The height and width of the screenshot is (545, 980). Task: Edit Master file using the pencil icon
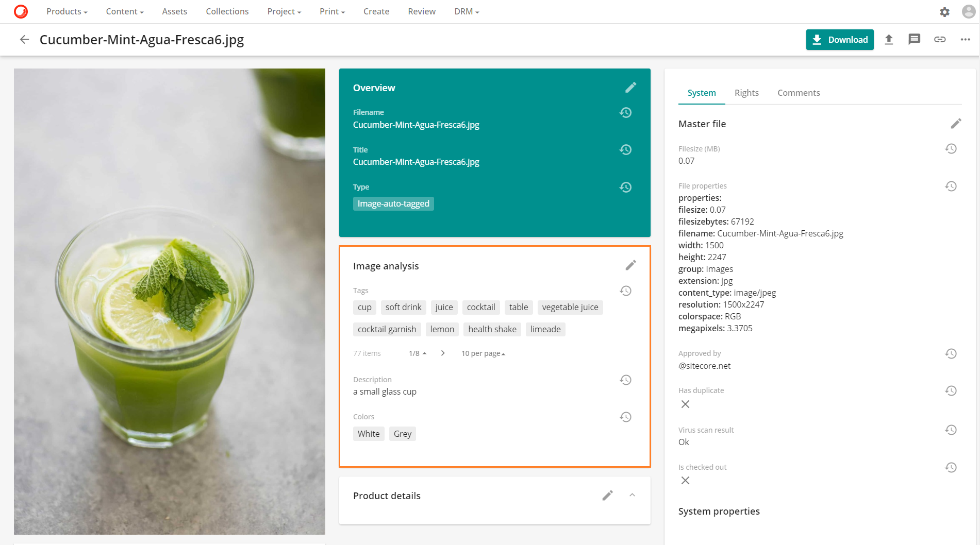tap(956, 123)
